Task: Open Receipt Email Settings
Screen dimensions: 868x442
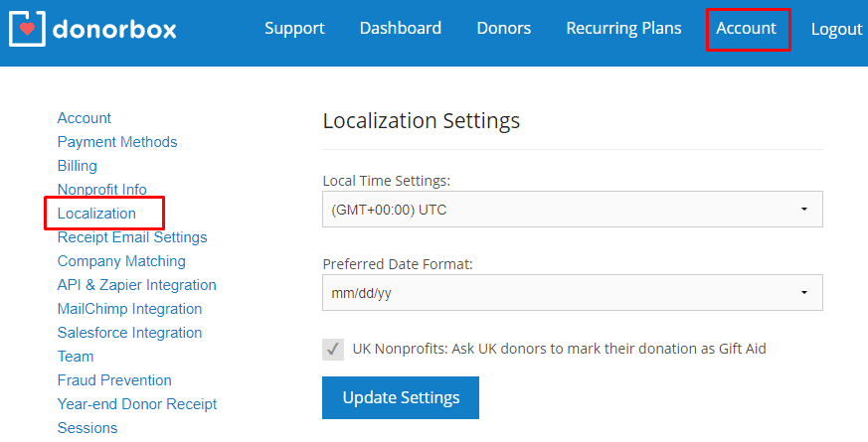Action: click(x=132, y=237)
